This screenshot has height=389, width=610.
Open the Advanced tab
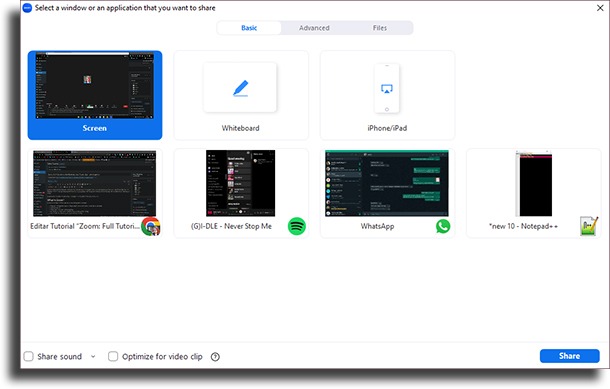pos(314,28)
